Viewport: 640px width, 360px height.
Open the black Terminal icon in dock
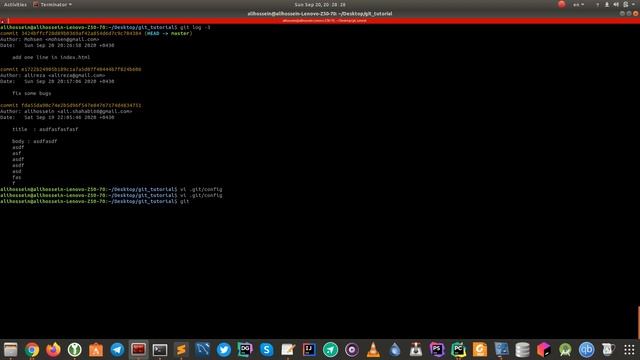(x=160, y=350)
